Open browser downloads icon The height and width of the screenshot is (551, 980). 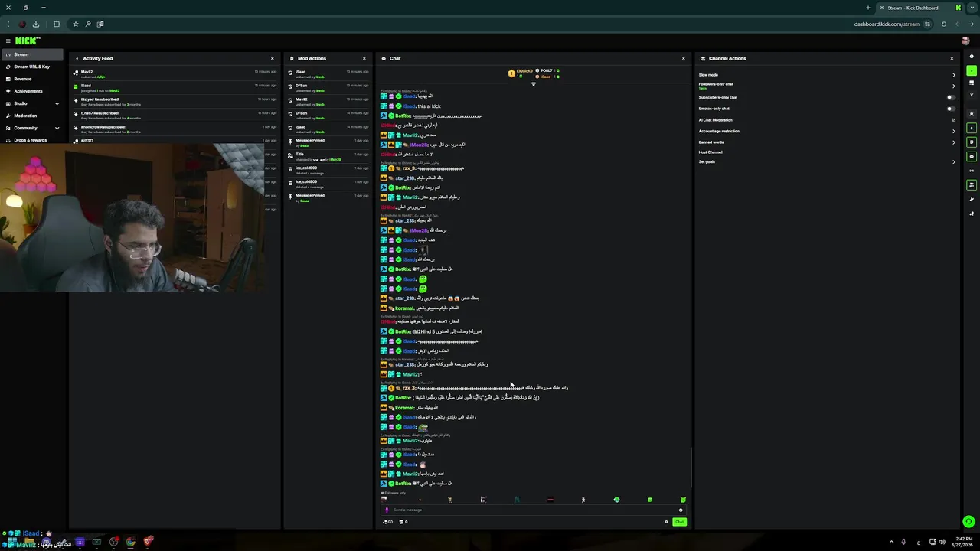[x=35, y=24]
